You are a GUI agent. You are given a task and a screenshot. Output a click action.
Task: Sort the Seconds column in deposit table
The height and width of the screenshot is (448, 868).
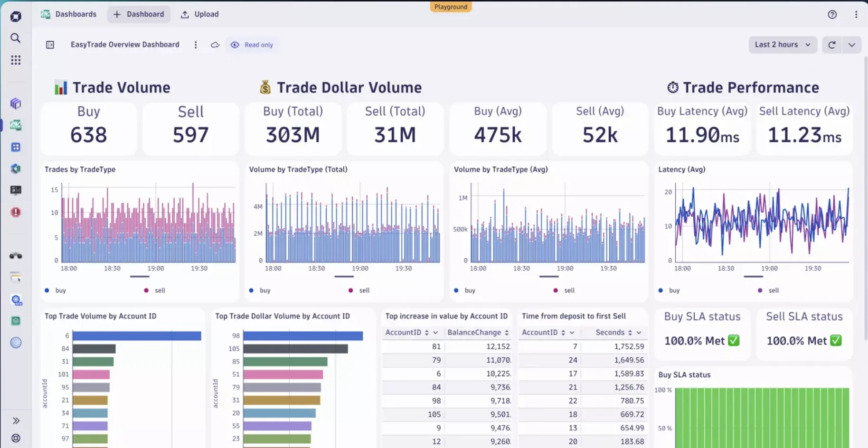630,332
